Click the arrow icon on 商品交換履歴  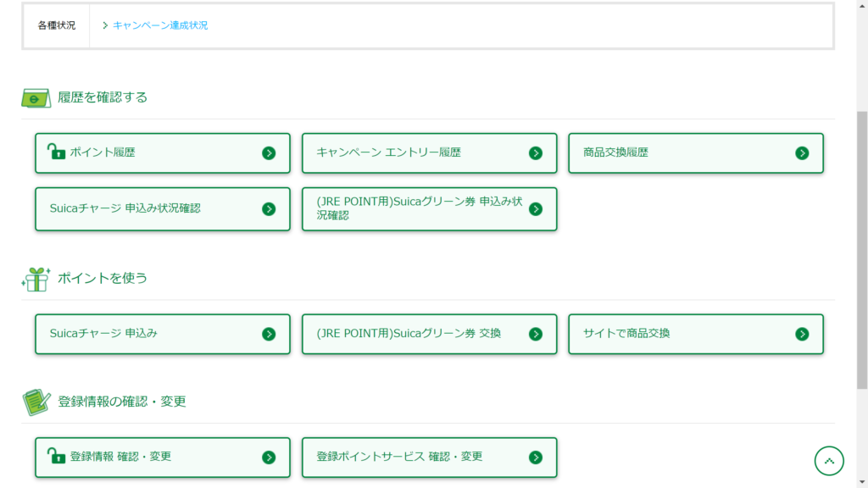tap(802, 153)
